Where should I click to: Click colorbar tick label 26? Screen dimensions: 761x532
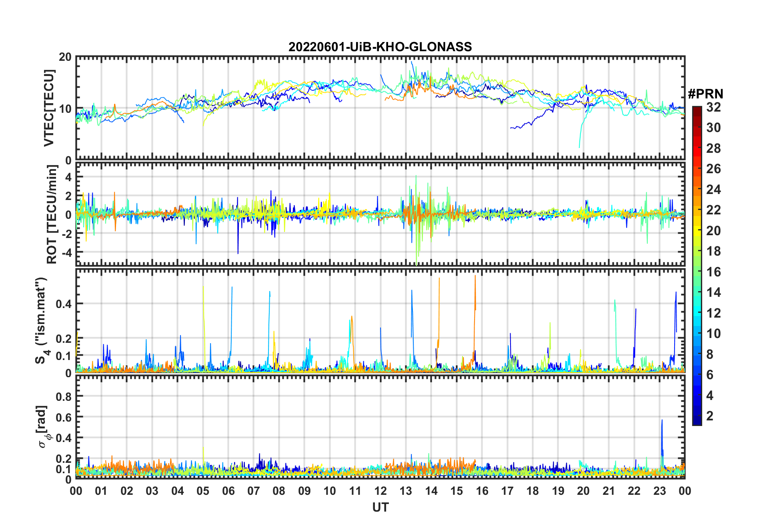(x=713, y=169)
